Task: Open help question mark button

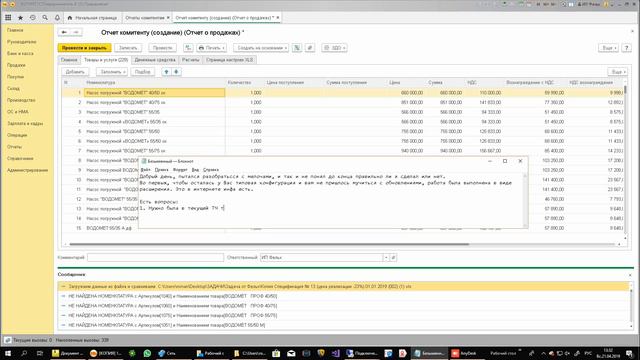Action: (x=627, y=48)
